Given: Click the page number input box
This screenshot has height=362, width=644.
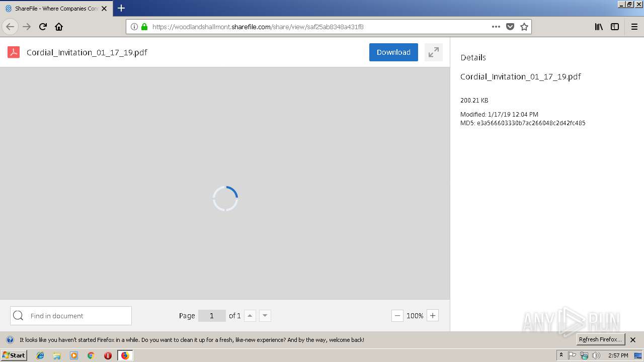Looking at the screenshot, I should click(x=212, y=316).
